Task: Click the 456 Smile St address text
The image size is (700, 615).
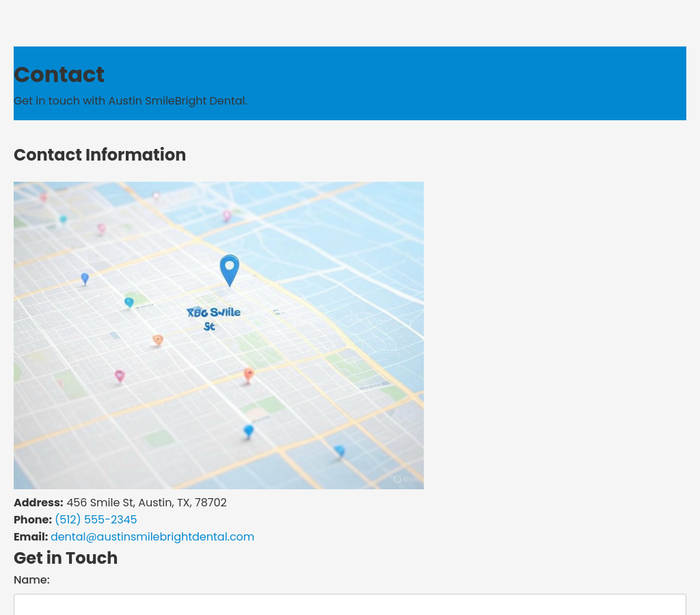Action: click(x=146, y=503)
